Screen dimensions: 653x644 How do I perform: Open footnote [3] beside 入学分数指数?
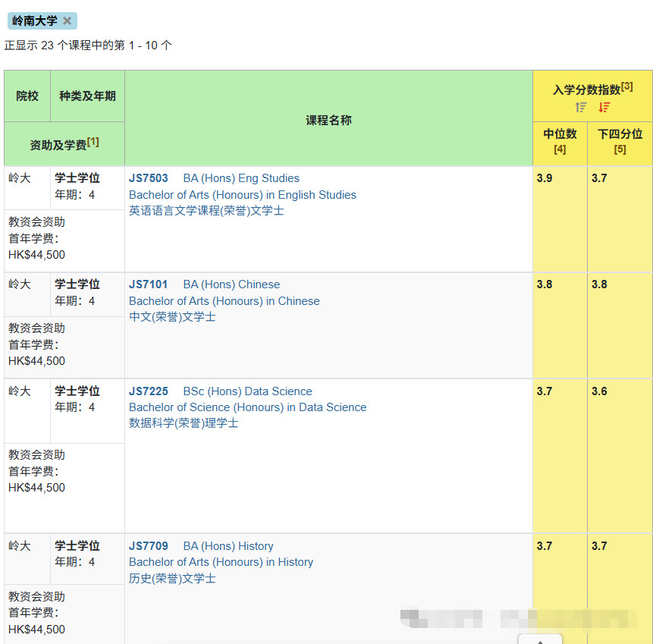tap(626, 86)
